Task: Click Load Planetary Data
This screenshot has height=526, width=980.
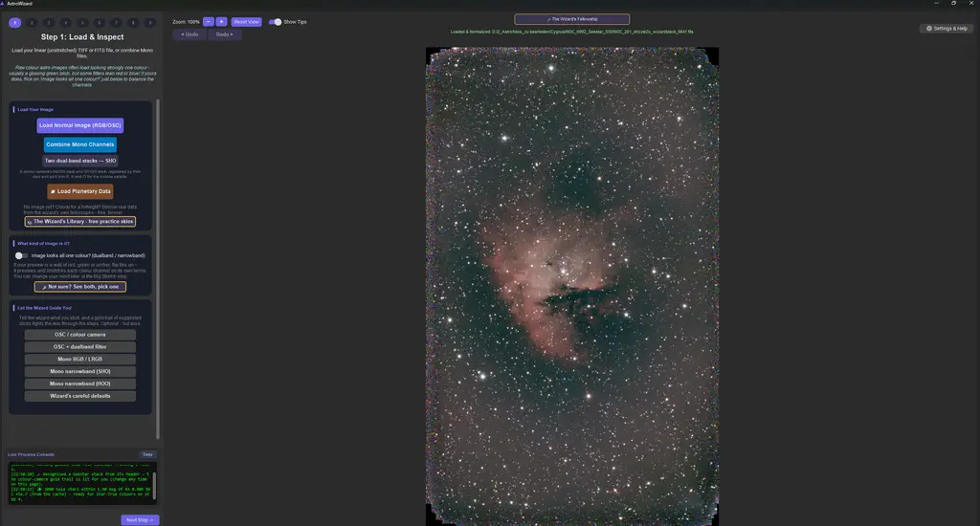Action: (80, 191)
